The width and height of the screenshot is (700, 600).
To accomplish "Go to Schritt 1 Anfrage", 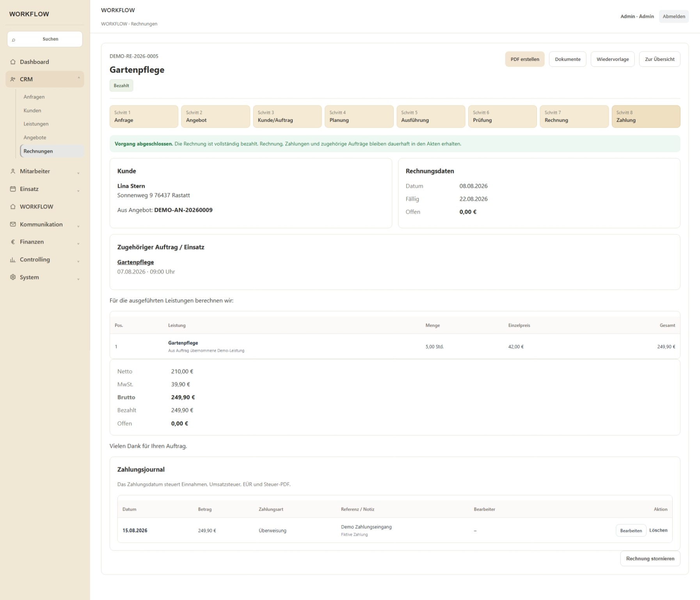I will (144, 116).
